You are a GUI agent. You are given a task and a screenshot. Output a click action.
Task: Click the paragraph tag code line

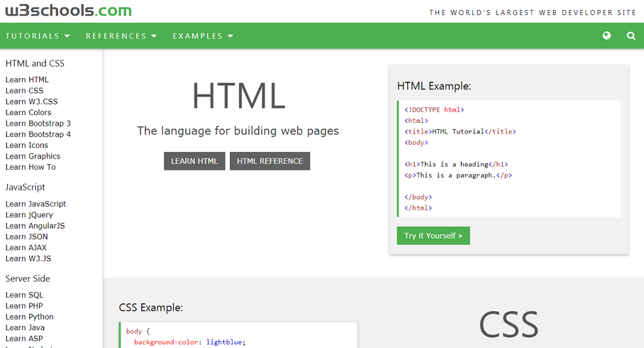(458, 175)
